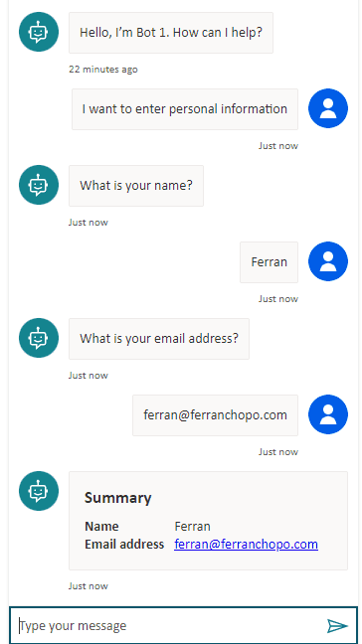The height and width of the screenshot is (644, 362).
Task: Click the "22 minutes ago" timestamp
Action: click(103, 69)
